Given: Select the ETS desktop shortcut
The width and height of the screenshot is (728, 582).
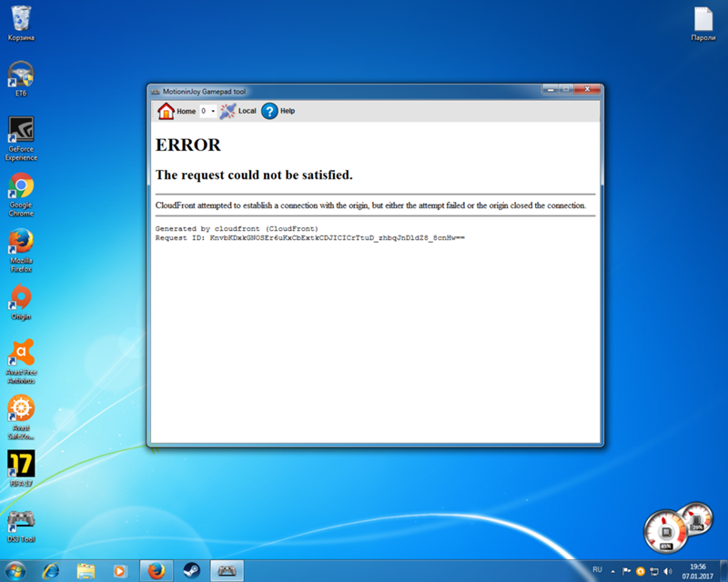Looking at the screenshot, I should click(21, 78).
